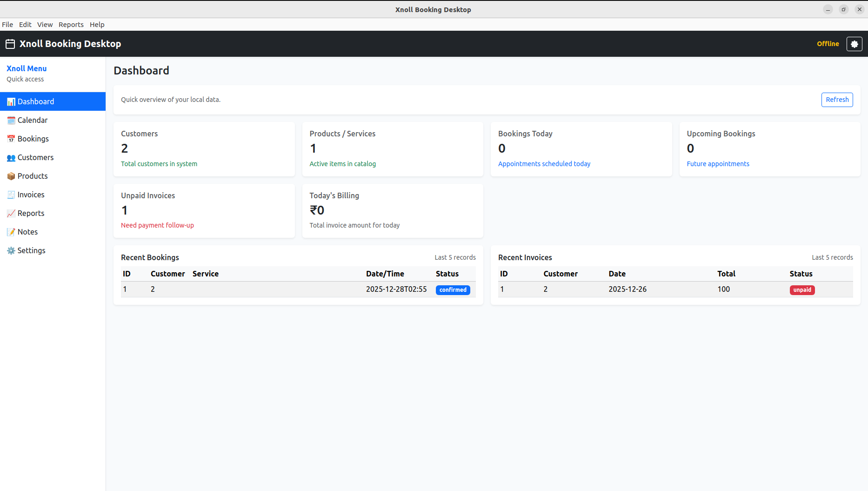Click the Settings gear in the sidebar
868x491 pixels.
[11, 250]
